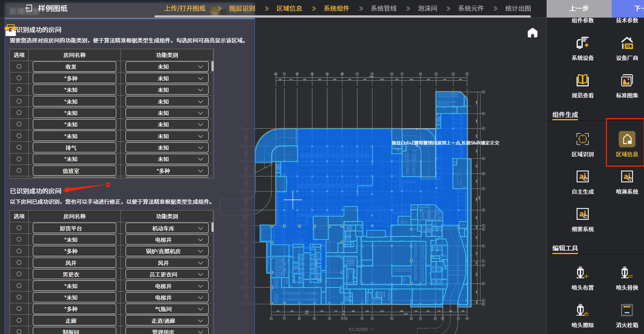The width and height of the screenshot is (644, 334).
Task: Launch the 喷淋系统 sprinkler system tool
Action: point(627,177)
